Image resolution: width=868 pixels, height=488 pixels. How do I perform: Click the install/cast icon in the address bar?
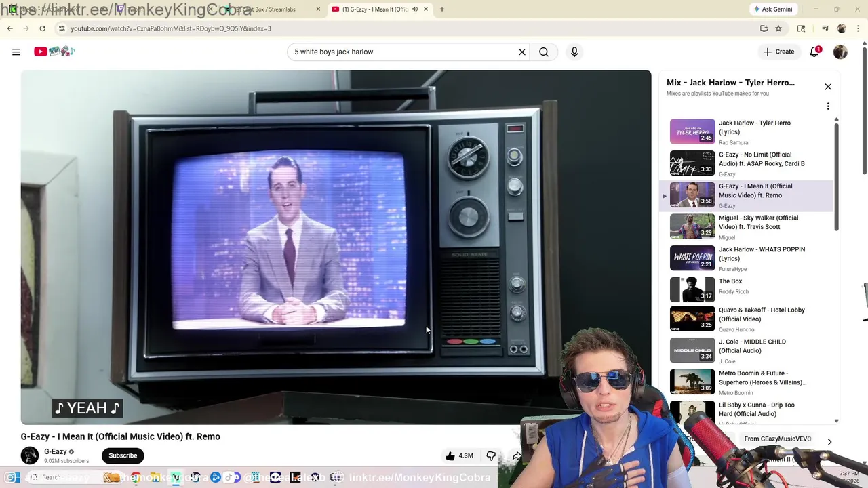tap(764, 28)
